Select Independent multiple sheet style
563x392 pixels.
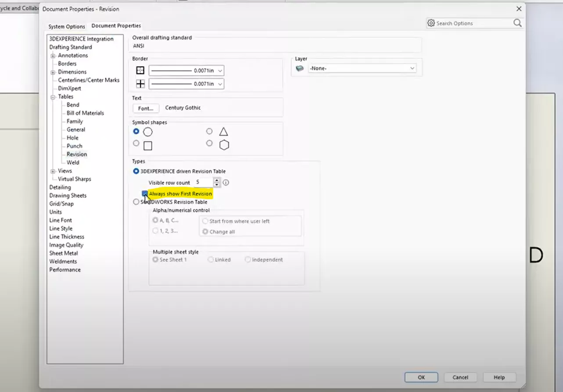click(x=248, y=259)
